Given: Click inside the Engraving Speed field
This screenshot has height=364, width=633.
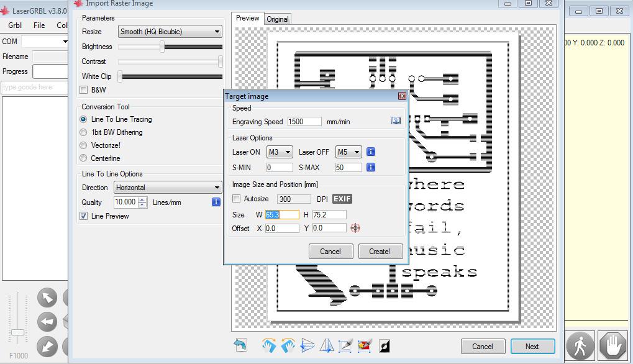Looking at the screenshot, I should (x=304, y=121).
